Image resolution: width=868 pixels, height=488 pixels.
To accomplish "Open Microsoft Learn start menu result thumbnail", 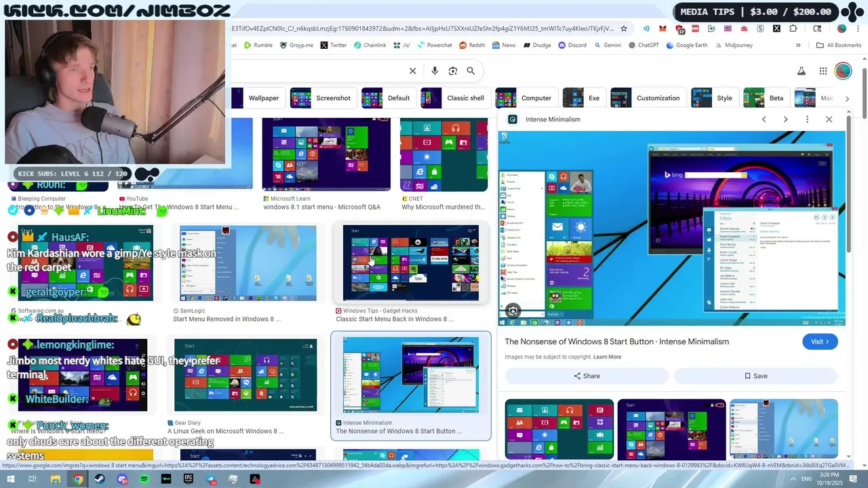I will (326, 155).
